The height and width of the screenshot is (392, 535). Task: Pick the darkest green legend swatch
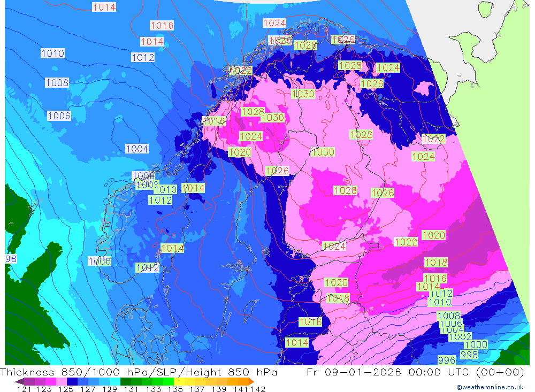[126, 381]
